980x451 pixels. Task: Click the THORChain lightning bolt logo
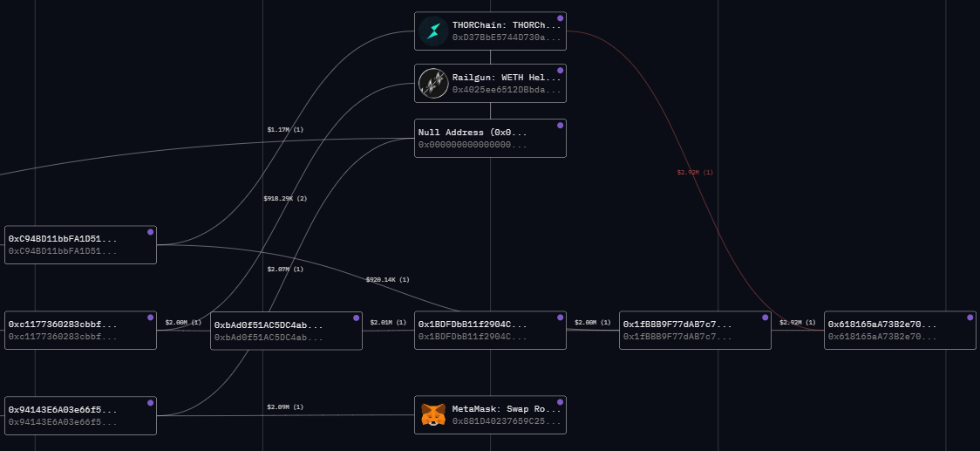tap(433, 31)
